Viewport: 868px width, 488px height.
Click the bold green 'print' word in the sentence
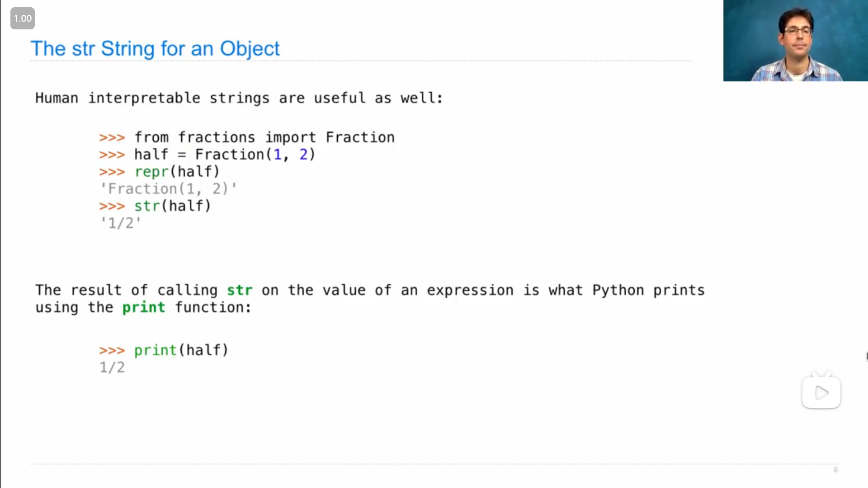(144, 308)
